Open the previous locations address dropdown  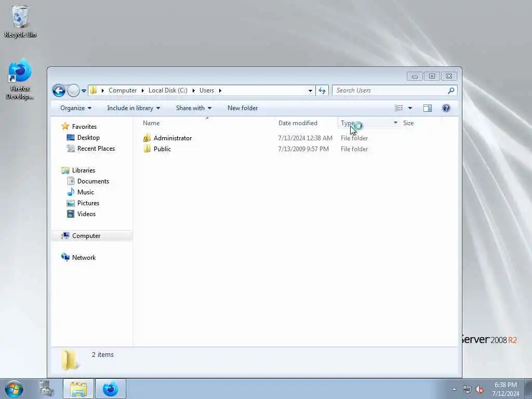[310, 90]
